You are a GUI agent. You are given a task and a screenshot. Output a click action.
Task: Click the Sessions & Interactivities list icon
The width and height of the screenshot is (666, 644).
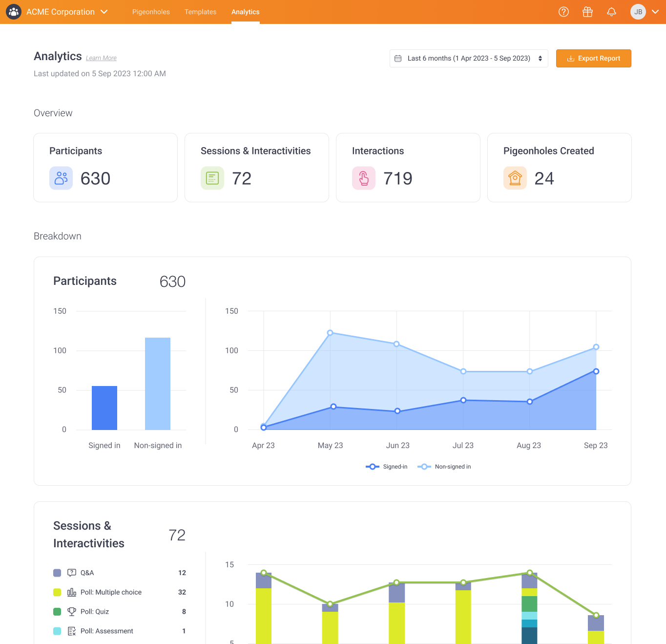point(212,178)
